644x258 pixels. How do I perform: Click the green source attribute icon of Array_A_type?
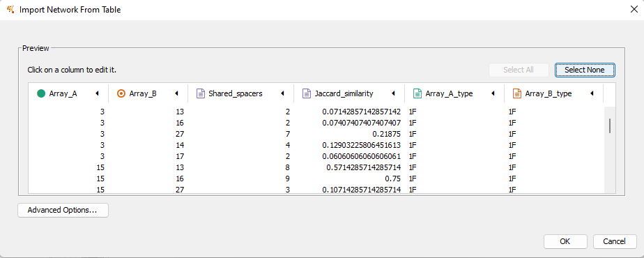[x=417, y=93]
